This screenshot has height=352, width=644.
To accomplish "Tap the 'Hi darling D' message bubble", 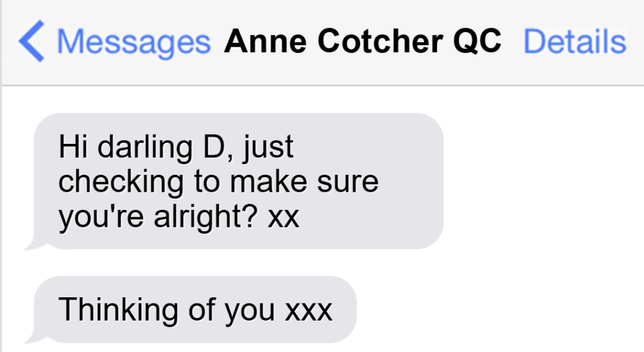I will (x=238, y=181).
